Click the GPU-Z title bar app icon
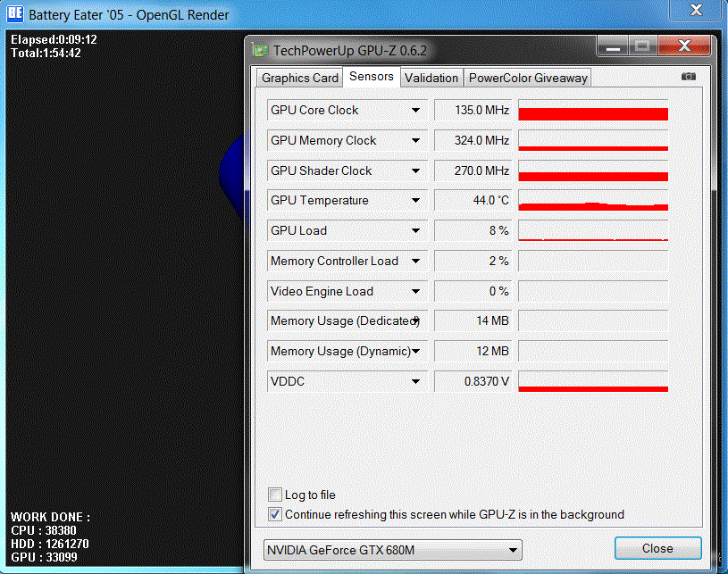 (x=261, y=50)
